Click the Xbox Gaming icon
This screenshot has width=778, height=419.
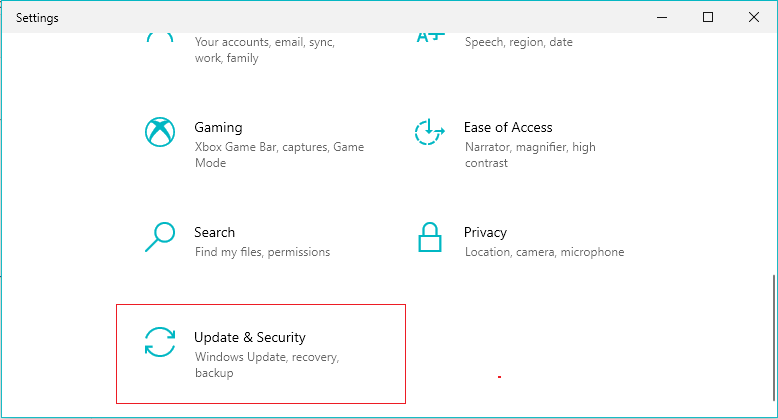160,133
